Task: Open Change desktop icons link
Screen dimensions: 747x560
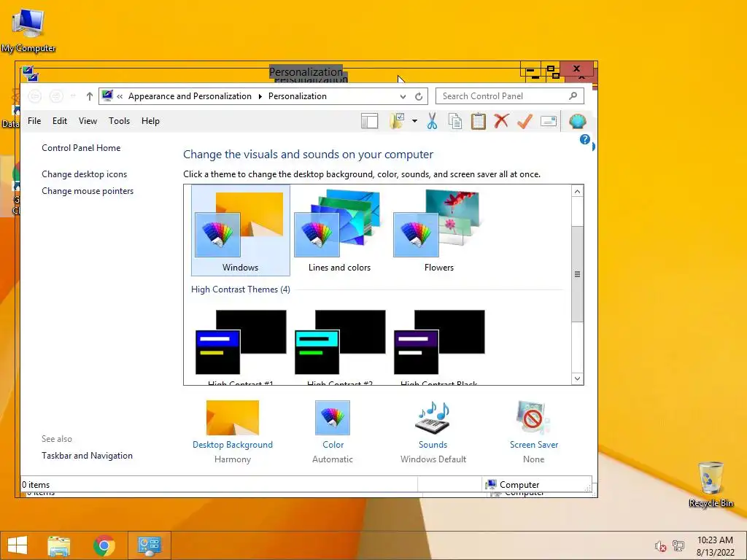Action: 85,174
